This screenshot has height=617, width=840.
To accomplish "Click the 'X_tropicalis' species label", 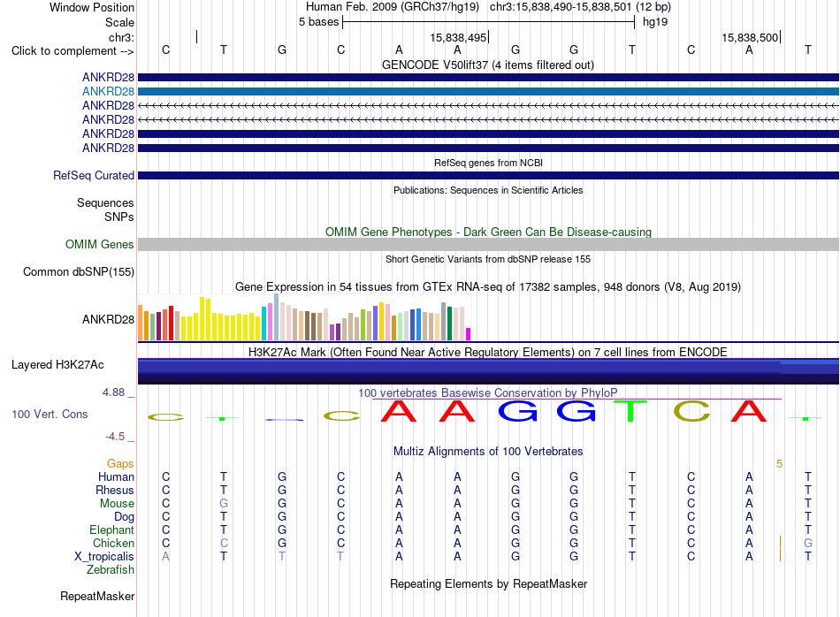I will click(104, 557).
